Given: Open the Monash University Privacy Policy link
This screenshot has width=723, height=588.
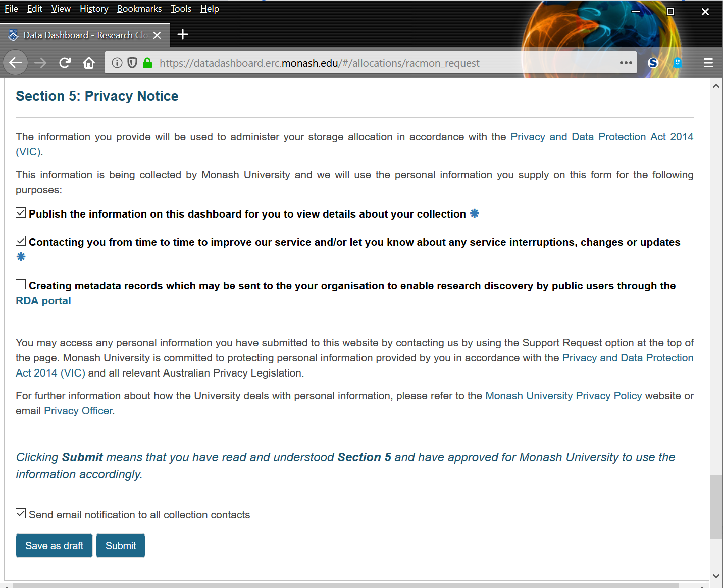Looking at the screenshot, I should pos(563,396).
